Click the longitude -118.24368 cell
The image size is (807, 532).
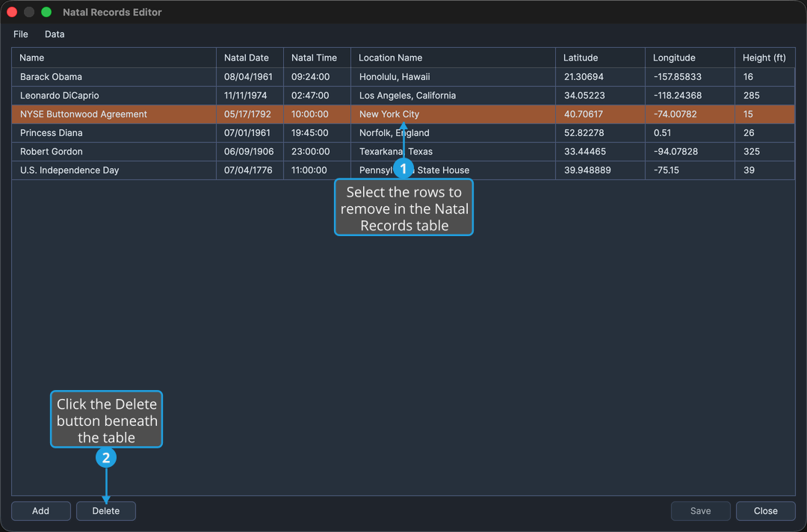690,95
